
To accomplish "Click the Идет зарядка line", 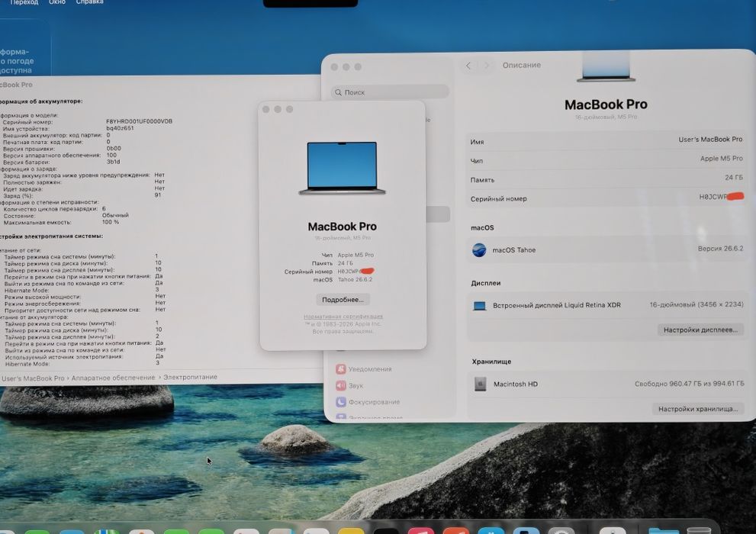I will 84,189.
